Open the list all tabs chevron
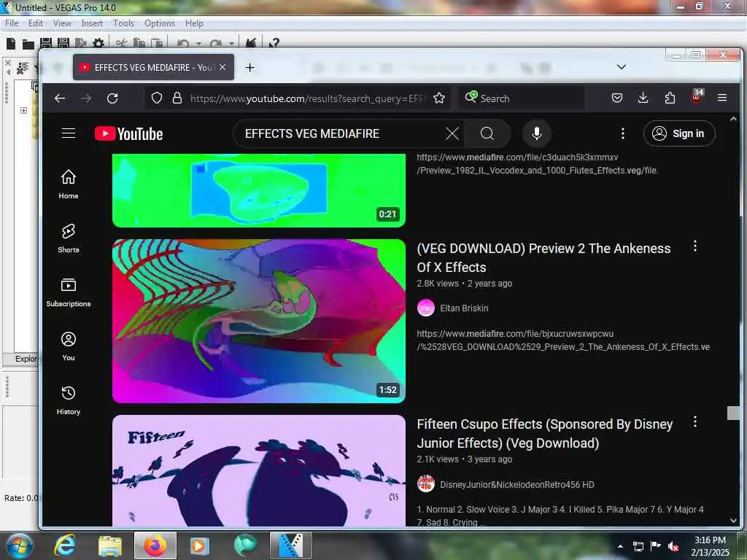The height and width of the screenshot is (560, 747). pos(622,66)
